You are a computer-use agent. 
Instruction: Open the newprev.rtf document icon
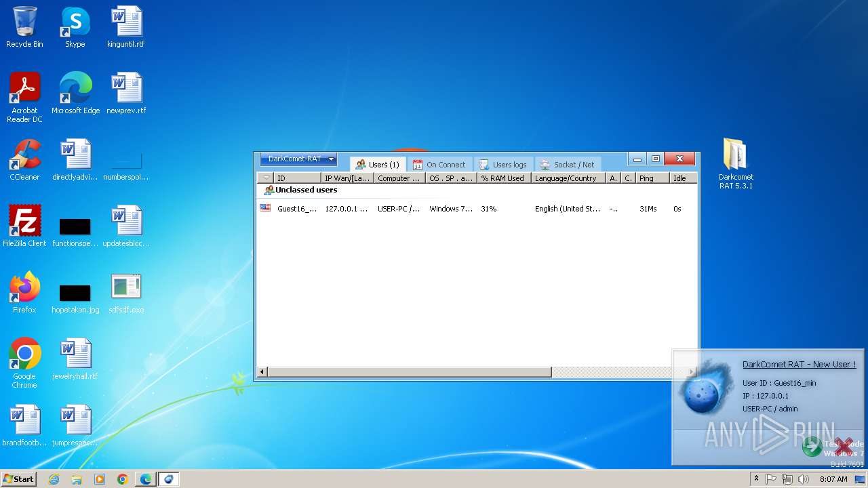[x=126, y=94]
